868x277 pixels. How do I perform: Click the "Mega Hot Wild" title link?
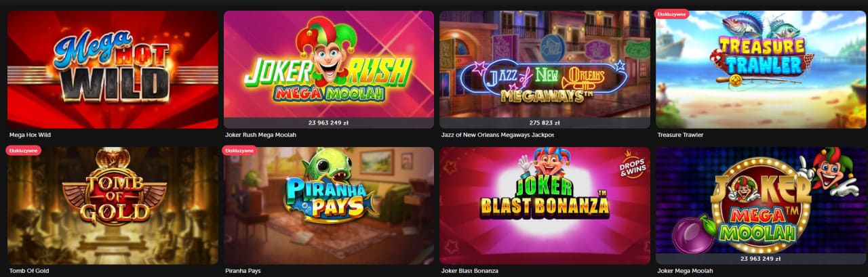[30, 135]
